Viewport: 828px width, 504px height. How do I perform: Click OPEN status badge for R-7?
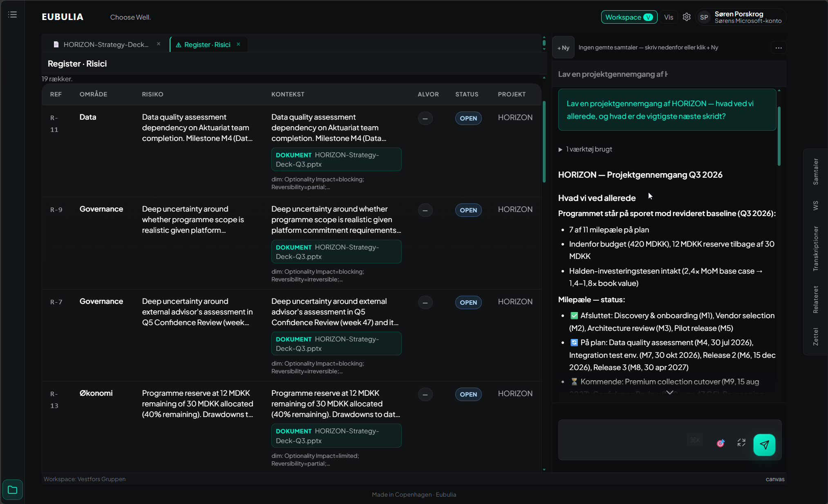click(x=468, y=303)
